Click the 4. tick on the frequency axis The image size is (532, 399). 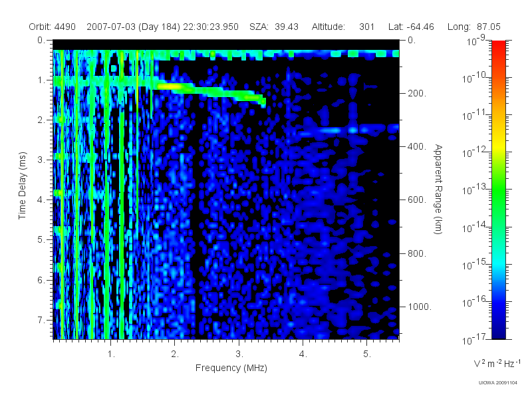[303, 354]
